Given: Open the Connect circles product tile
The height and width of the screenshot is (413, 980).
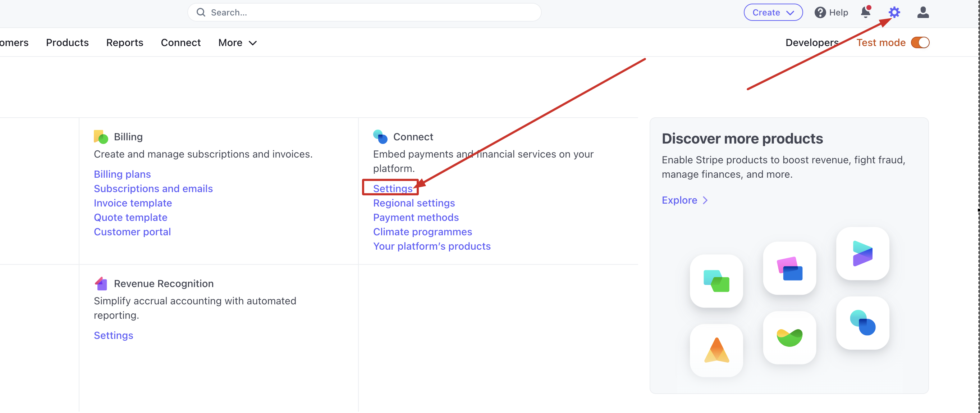Looking at the screenshot, I should pyautogui.click(x=862, y=323).
